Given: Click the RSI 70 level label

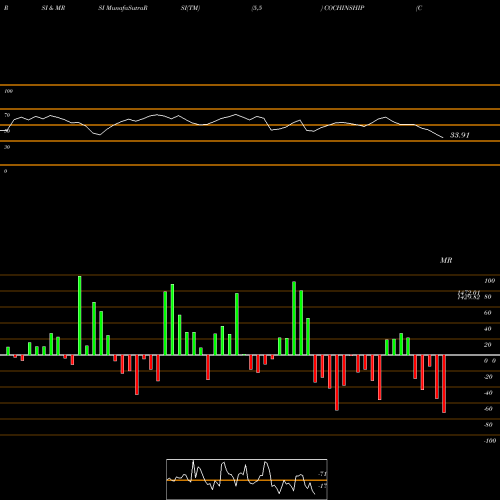Looking at the screenshot, I should pyautogui.click(x=7, y=115).
